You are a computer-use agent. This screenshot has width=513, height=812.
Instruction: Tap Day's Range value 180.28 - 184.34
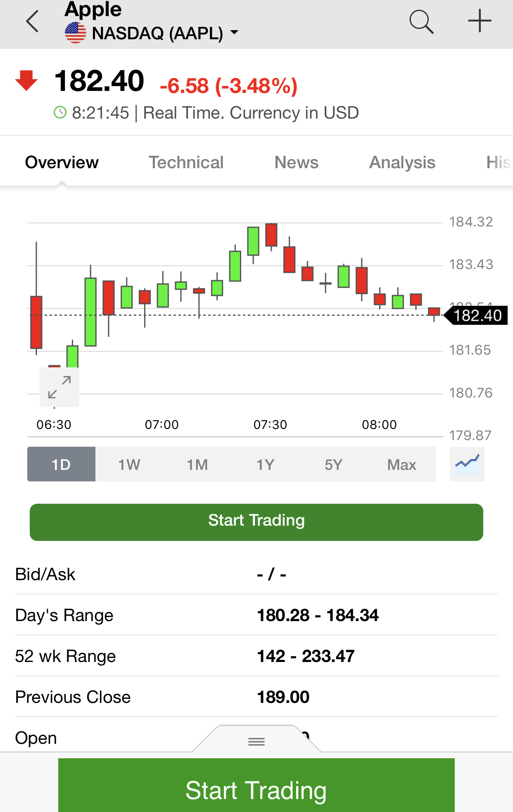pos(318,615)
